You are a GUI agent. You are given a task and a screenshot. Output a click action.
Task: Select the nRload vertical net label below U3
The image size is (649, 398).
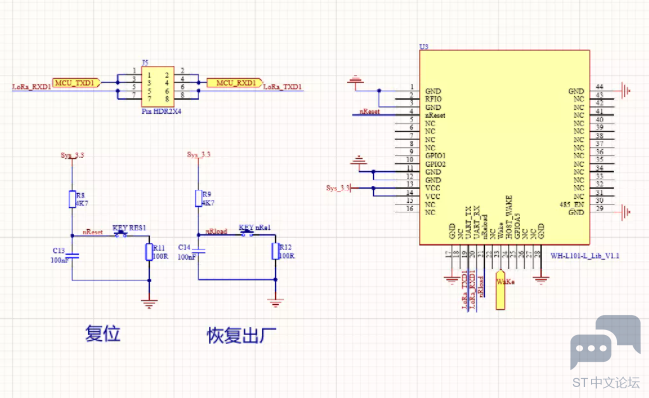481,286
